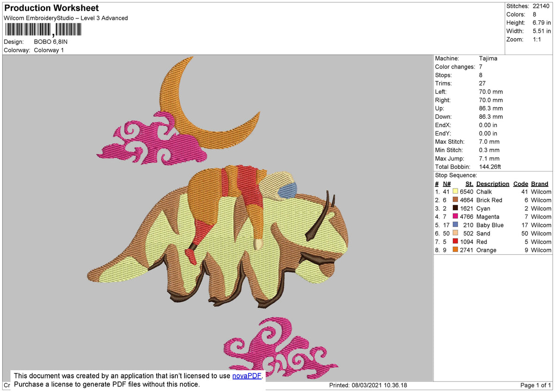Select the Chalk thread color swatch

[456, 191]
